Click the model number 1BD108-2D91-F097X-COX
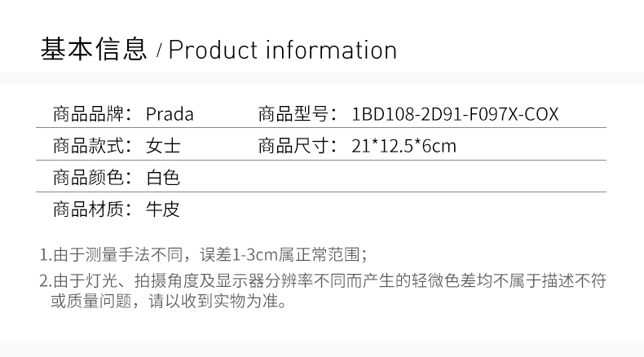The height and width of the screenshot is (357, 644). 455,113
